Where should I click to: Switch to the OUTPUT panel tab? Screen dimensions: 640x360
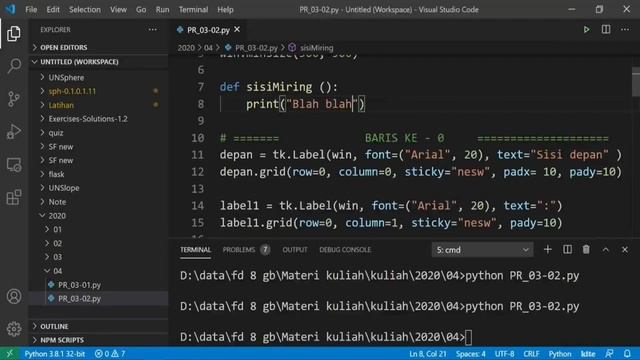295,249
